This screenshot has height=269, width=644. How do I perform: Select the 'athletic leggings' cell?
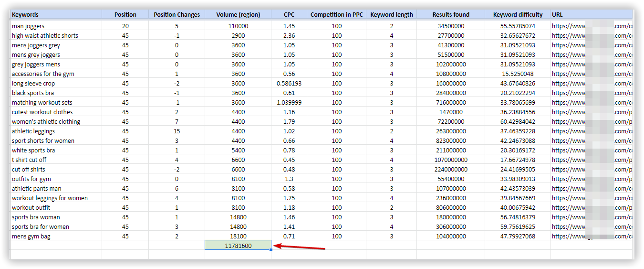point(56,131)
